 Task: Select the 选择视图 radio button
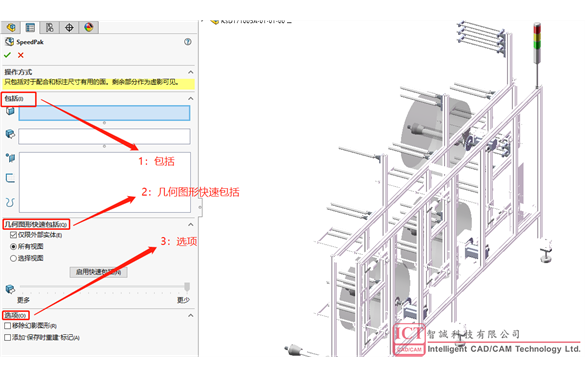click(x=13, y=258)
